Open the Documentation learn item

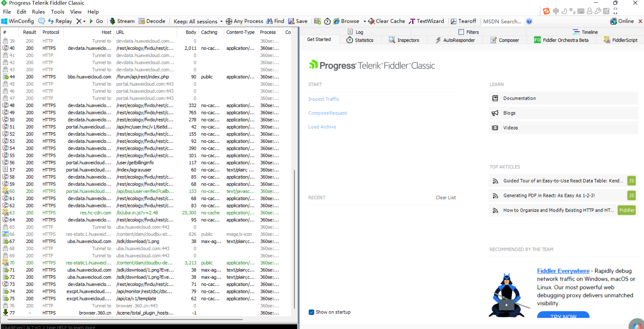pyautogui.click(x=563, y=98)
